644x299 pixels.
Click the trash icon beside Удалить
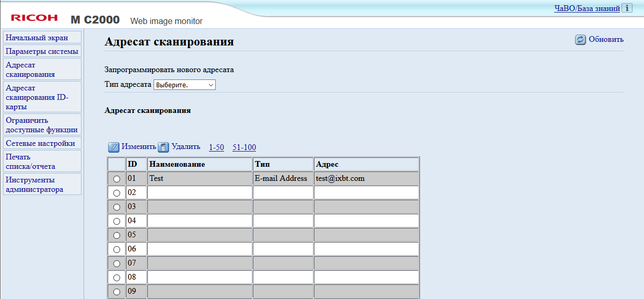(x=164, y=147)
